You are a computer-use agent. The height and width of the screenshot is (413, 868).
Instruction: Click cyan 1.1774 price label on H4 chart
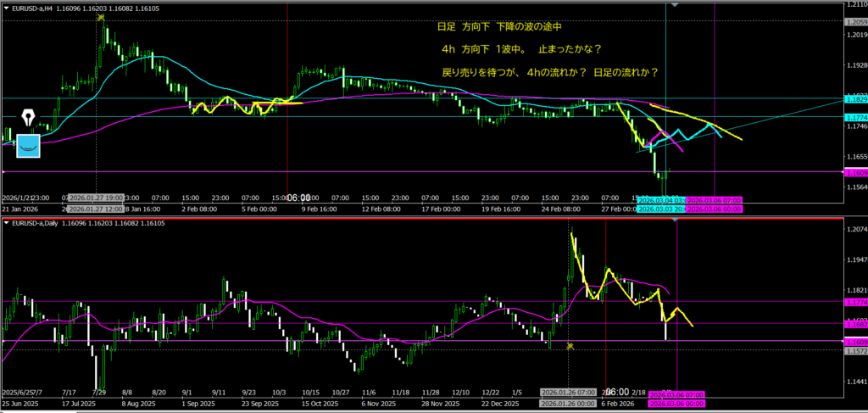point(854,117)
